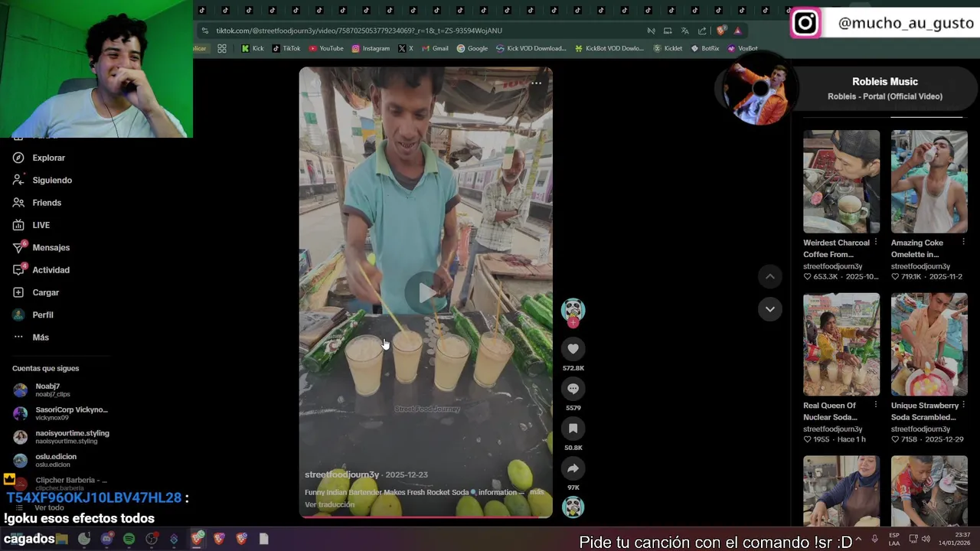Click taskbar volume speaker icon
Screen dimensions: 980x551
click(926, 539)
